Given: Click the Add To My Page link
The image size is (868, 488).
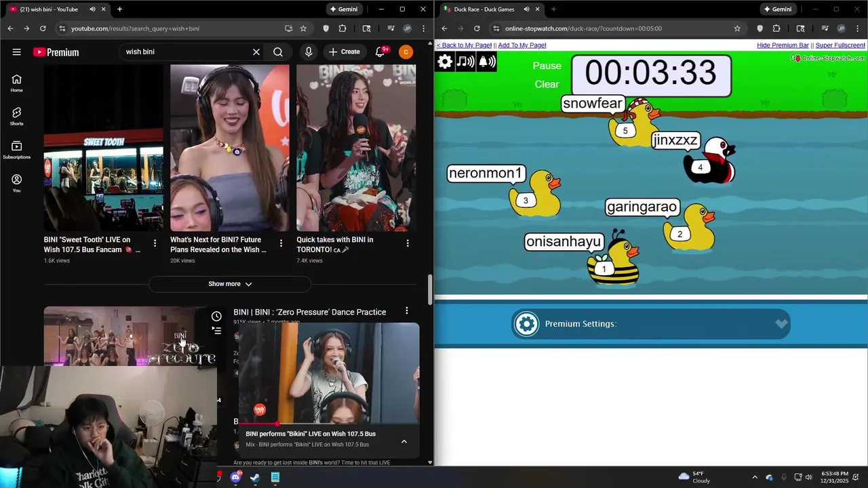Looking at the screenshot, I should pyautogui.click(x=522, y=45).
